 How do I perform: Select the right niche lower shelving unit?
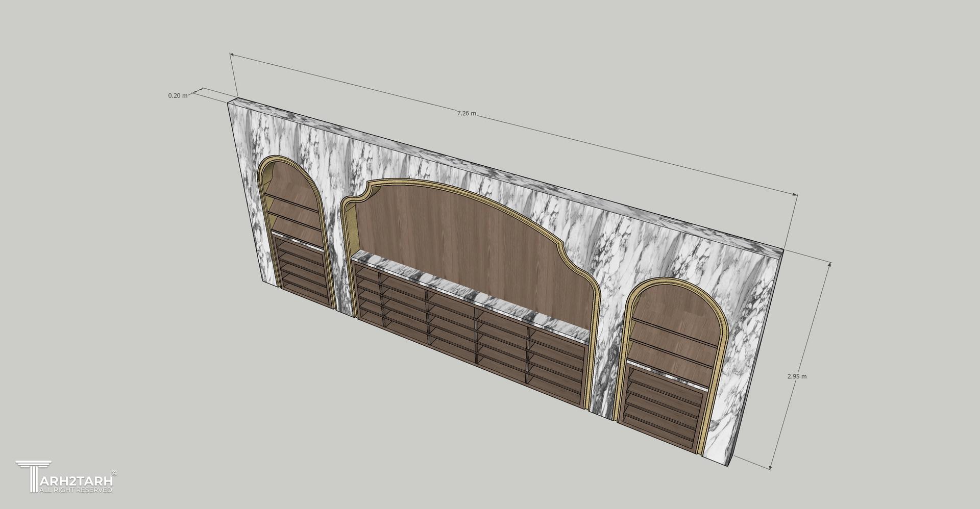tap(664, 403)
